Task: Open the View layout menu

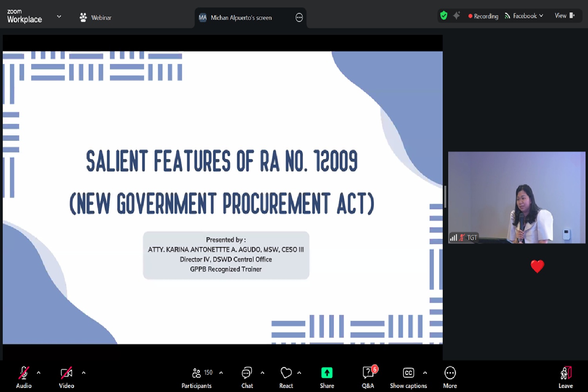Action: (x=564, y=16)
